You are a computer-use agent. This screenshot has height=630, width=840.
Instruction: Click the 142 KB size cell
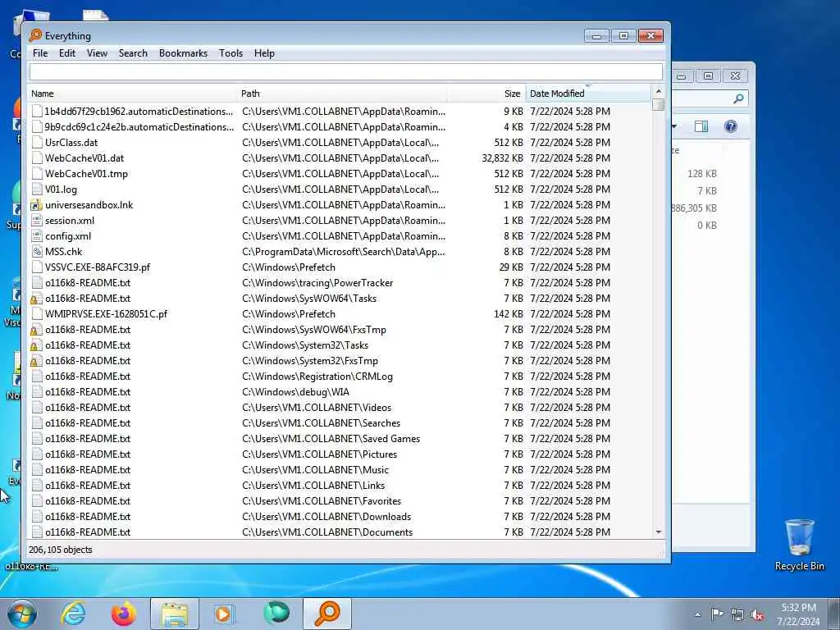[x=508, y=314]
